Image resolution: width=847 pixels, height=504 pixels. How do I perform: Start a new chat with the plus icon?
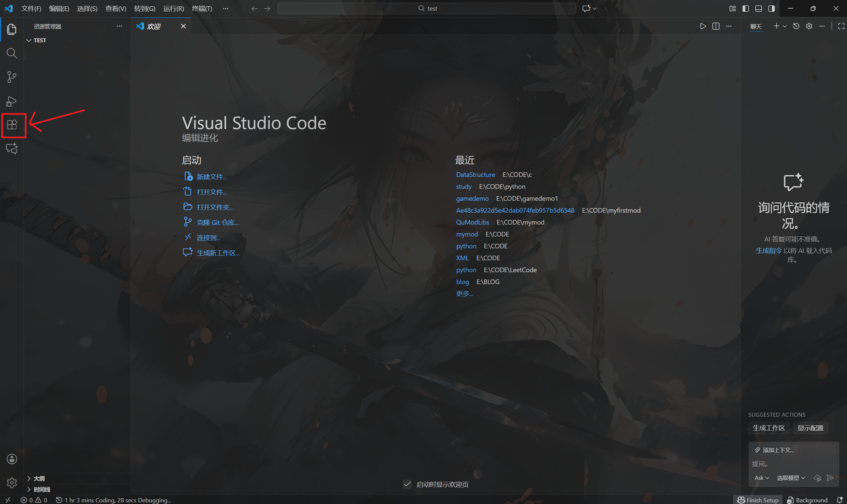pyautogui.click(x=777, y=26)
